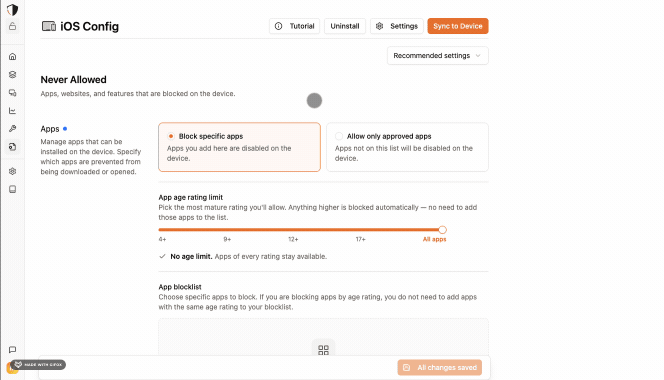Set age rating slider to 12+
The height and width of the screenshot is (380, 664).
(293, 239)
